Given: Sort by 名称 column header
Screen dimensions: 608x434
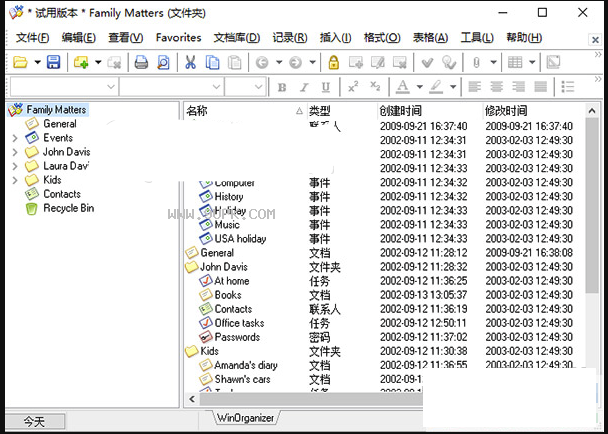Looking at the screenshot, I should pyautogui.click(x=245, y=111).
